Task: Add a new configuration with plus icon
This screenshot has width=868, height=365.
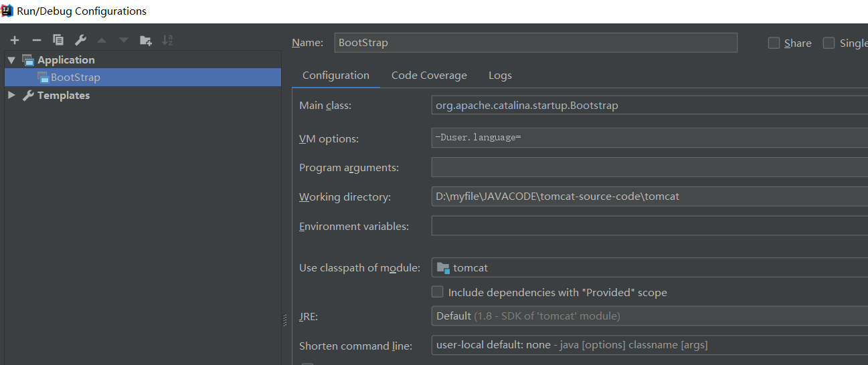Action: click(x=15, y=40)
